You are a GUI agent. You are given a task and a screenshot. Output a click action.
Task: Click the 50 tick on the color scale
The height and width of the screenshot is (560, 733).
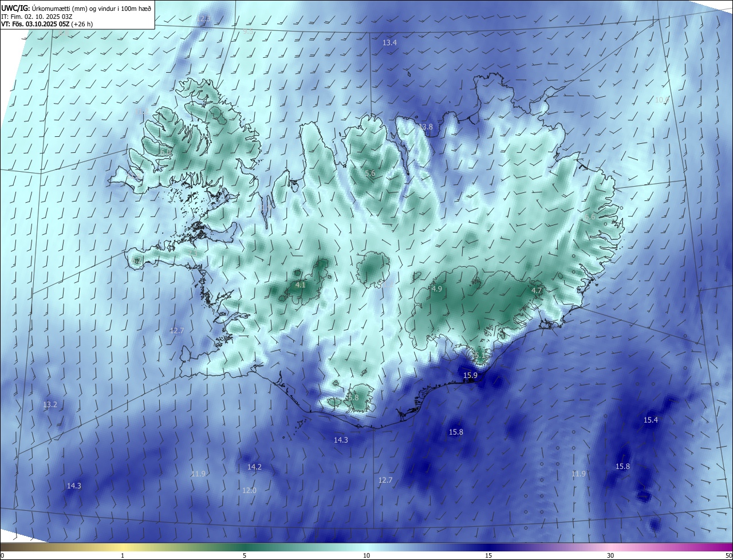pos(728,555)
